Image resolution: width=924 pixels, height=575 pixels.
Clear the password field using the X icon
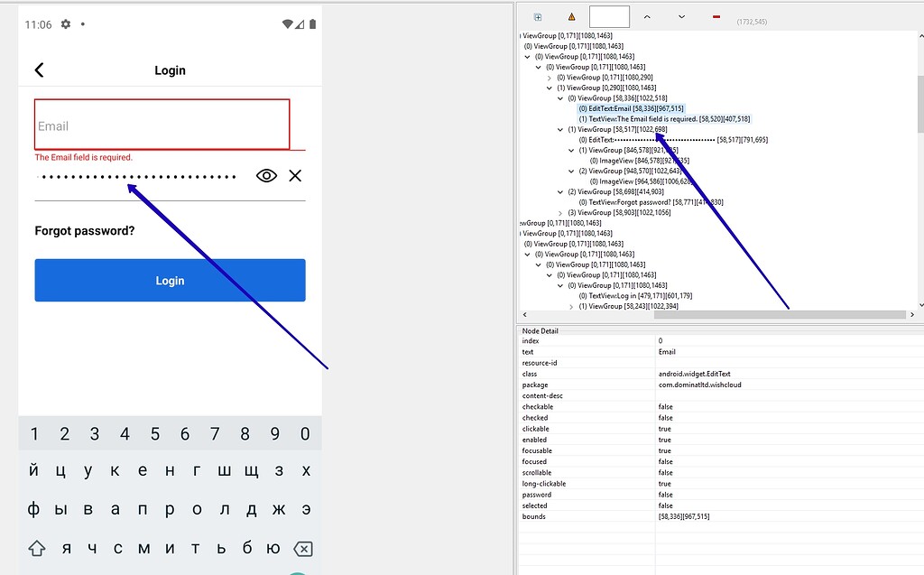pyautogui.click(x=295, y=175)
